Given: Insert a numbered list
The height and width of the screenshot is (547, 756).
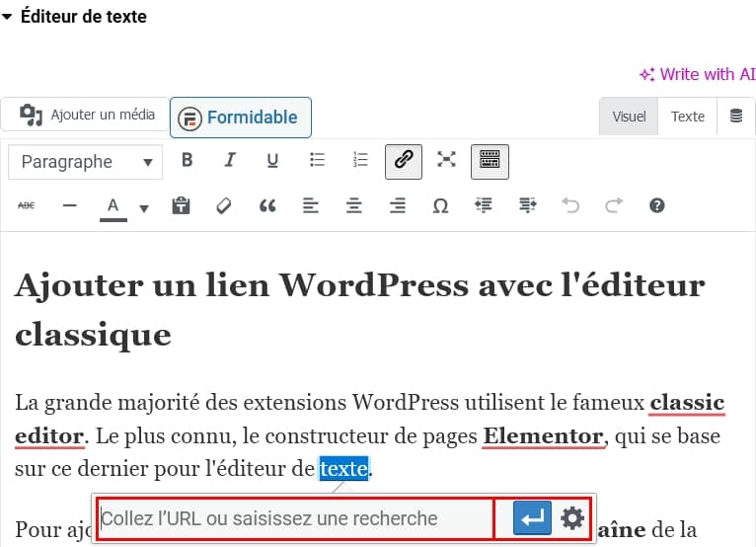Looking at the screenshot, I should tap(360, 160).
